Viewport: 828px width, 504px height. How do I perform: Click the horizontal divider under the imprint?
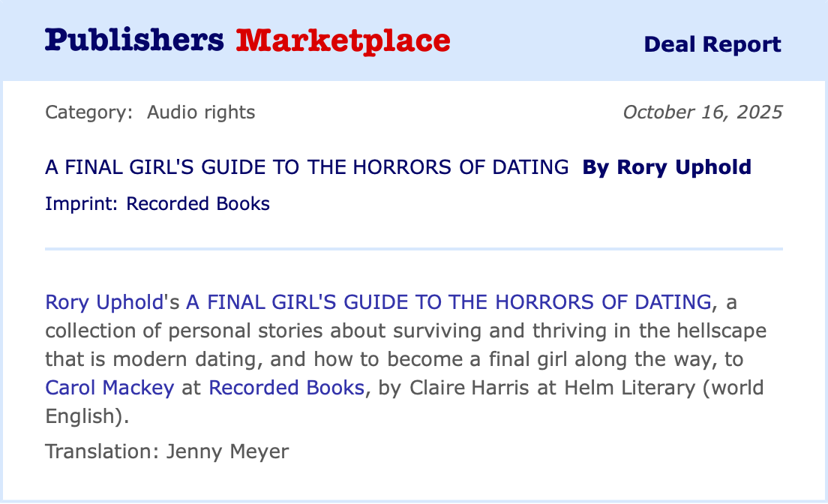click(413, 247)
